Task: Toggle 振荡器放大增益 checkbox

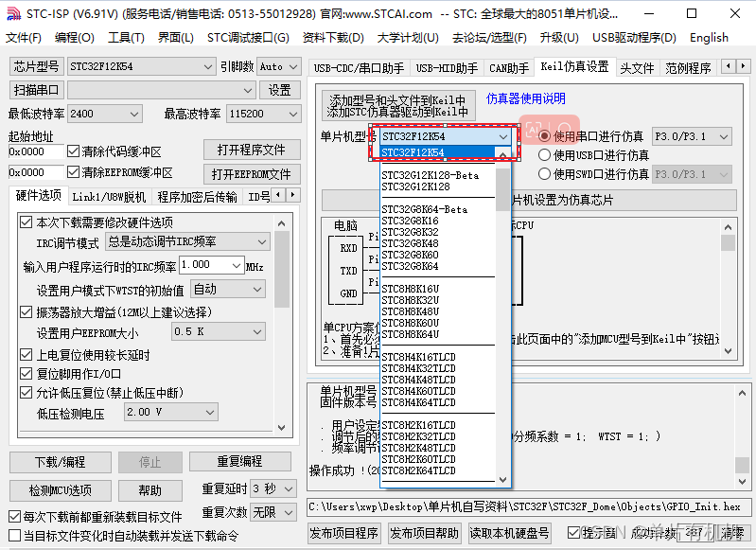Action: pos(26,312)
